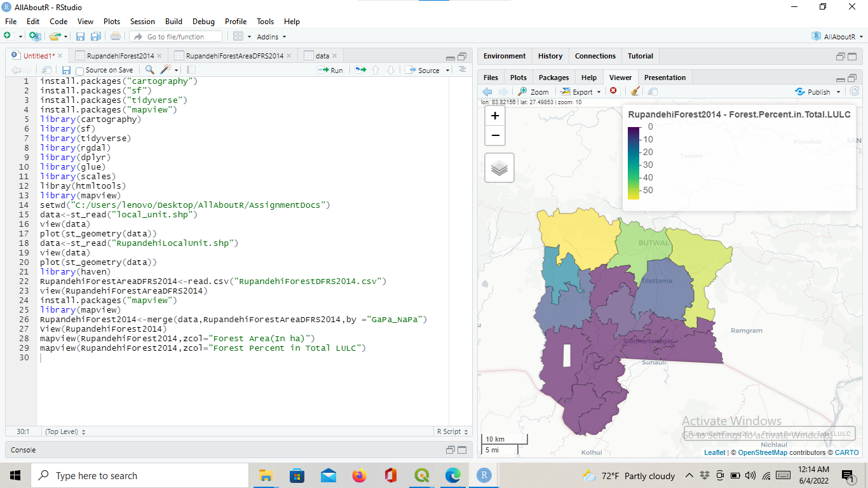Click the Go to file/function field
This screenshot has height=488, width=868.
pos(176,37)
